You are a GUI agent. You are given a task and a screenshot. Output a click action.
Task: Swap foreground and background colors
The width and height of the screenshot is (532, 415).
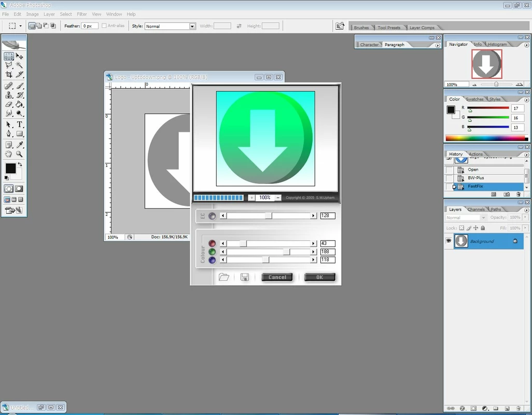[x=20, y=164]
